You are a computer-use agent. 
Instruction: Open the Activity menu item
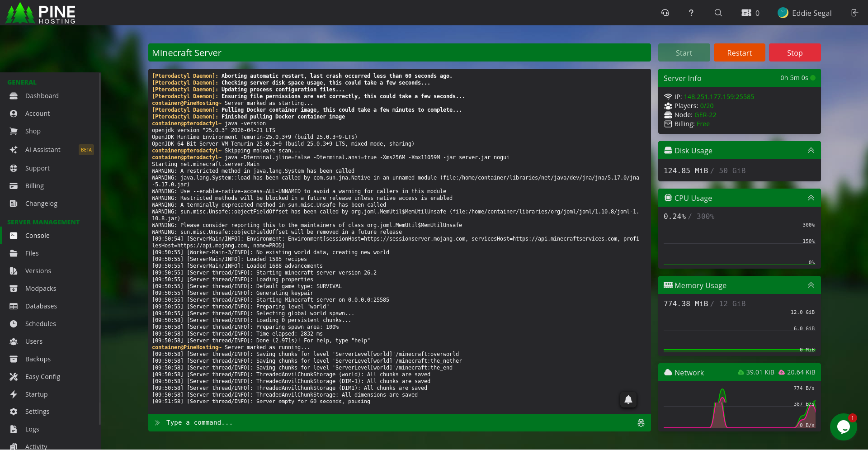[x=50, y=445]
